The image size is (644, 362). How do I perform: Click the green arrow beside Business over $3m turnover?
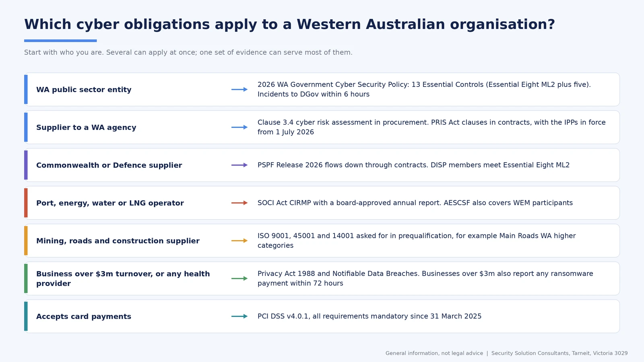(239, 278)
